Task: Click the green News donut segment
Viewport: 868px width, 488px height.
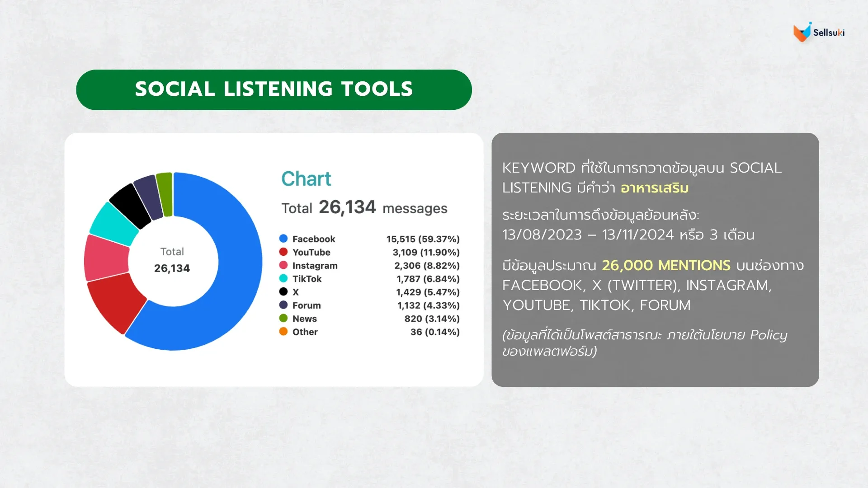Action: click(165, 194)
